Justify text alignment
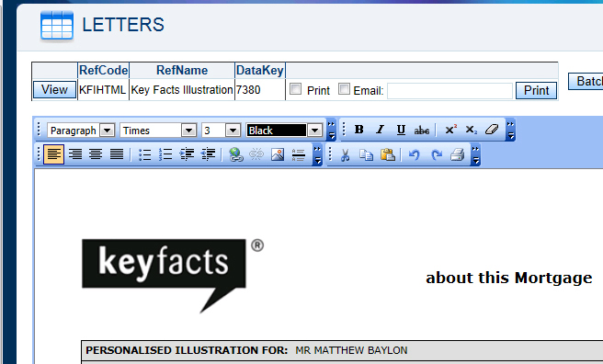603x364 pixels. click(x=117, y=154)
